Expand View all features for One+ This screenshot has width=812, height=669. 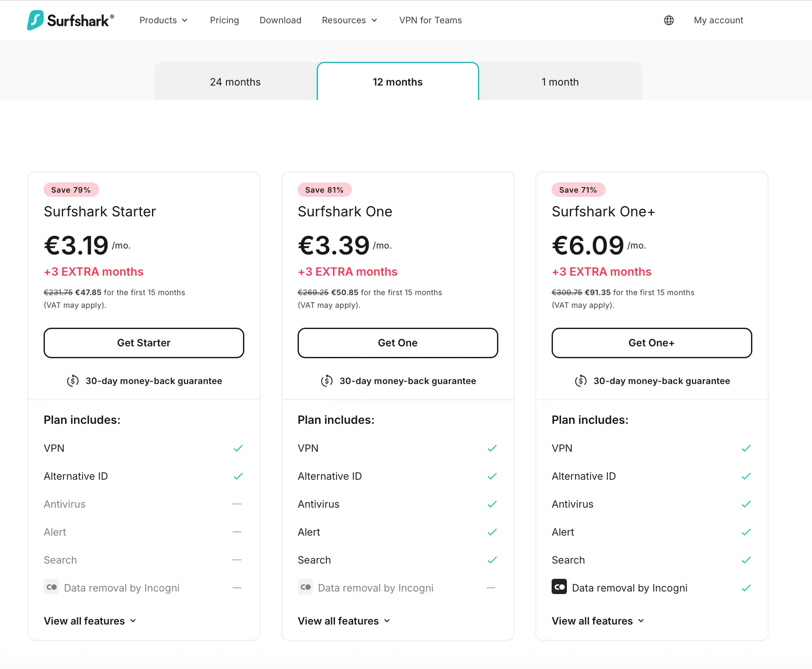pos(598,621)
